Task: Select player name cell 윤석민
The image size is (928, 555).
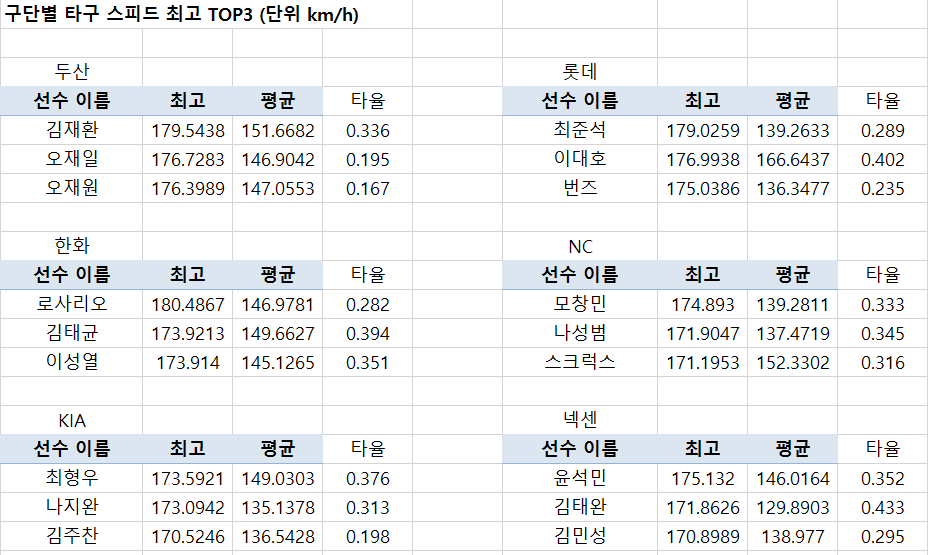Action: [x=580, y=478]
